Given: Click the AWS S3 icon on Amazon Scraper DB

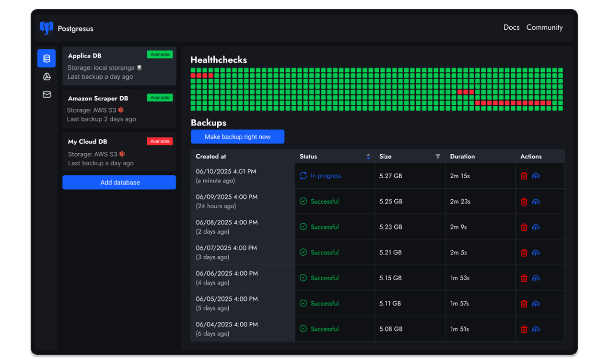Looking at the screenshot, I should (121, 110).
